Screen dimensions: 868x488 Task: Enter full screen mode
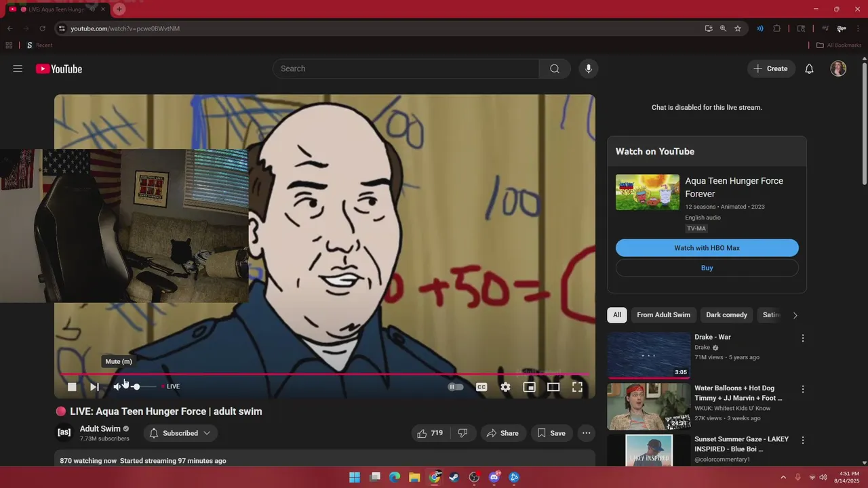coord(577,387)
